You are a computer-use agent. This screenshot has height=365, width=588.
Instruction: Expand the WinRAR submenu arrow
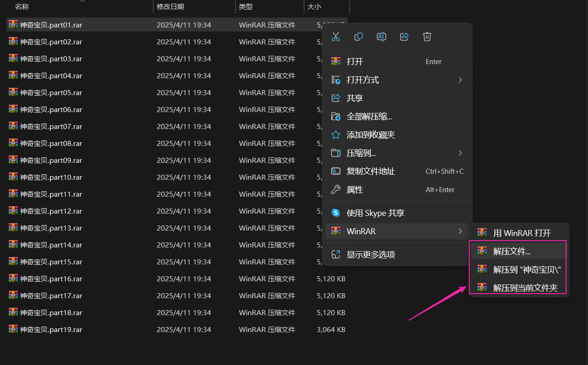(x=460, y=231)
